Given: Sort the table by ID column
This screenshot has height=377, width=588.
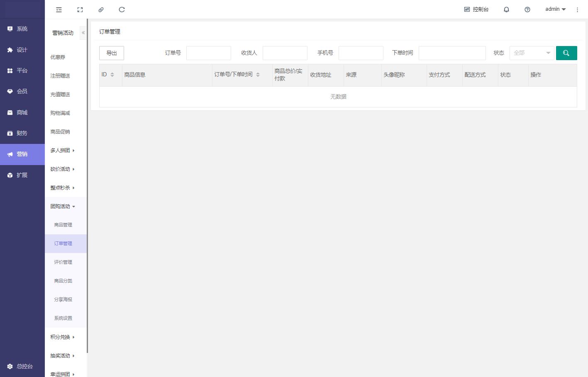Looking at the screenshot, I should click(112, 75).
